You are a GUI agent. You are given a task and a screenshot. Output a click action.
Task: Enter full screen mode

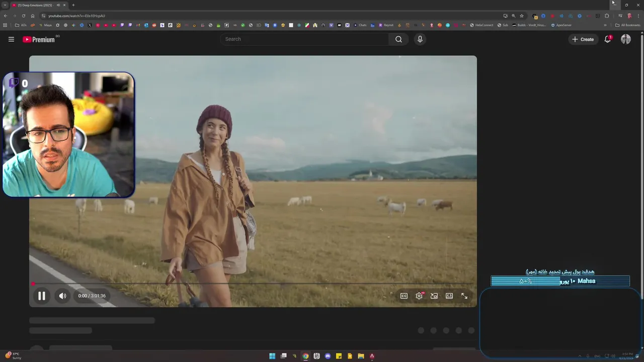click(x=464, y=296)
